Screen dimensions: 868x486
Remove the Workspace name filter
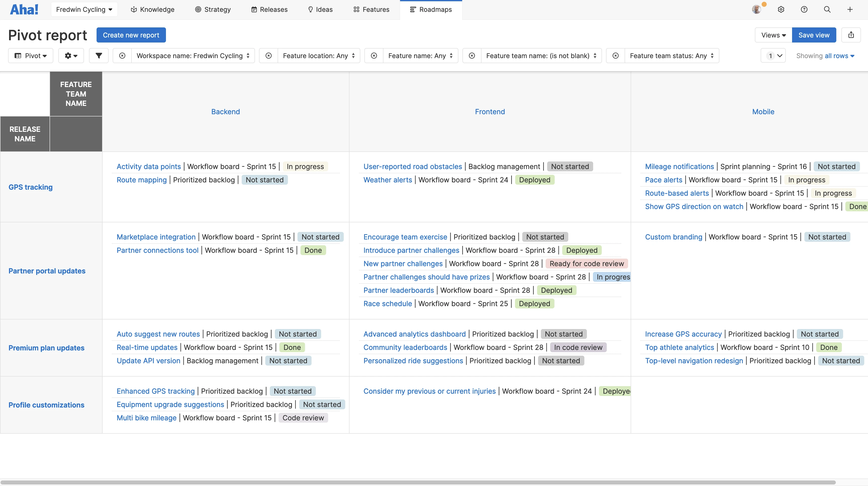pos(122,56)
